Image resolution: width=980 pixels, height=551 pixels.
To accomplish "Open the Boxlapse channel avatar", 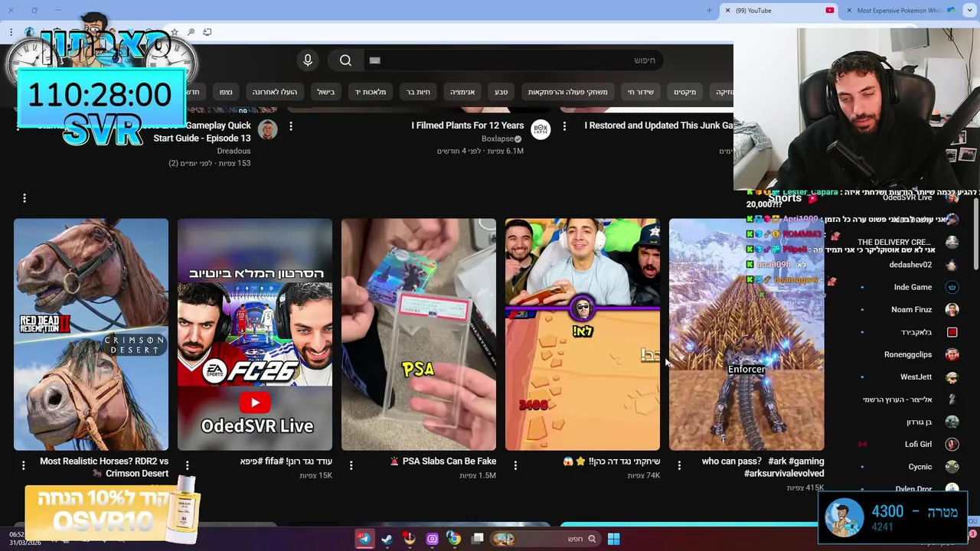I will click(x=541, y=129).
